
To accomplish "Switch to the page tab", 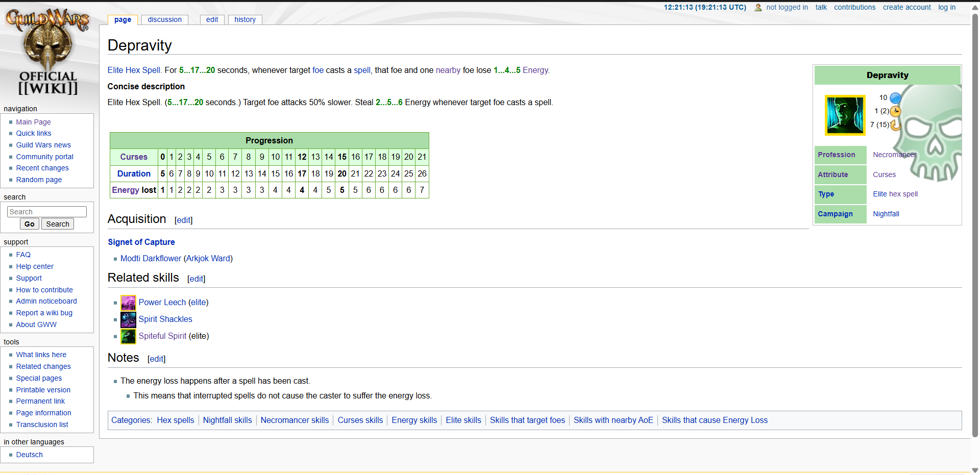I will tap(122, 20).
